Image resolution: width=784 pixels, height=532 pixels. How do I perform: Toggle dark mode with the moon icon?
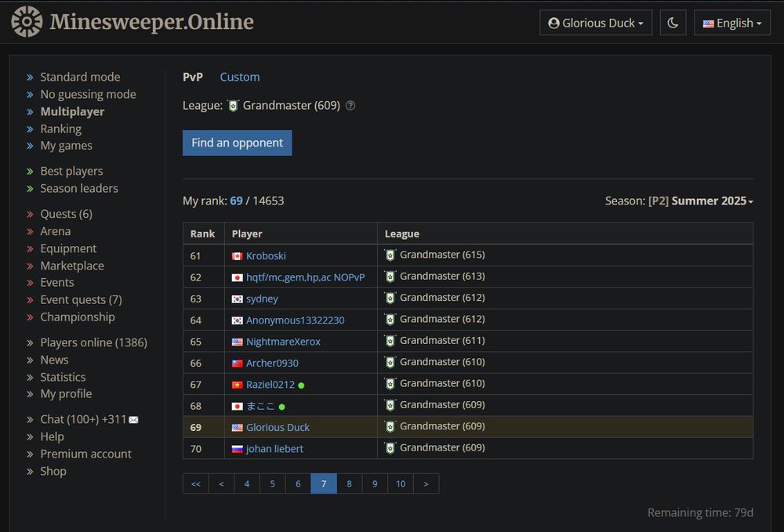tap(673, 23)
